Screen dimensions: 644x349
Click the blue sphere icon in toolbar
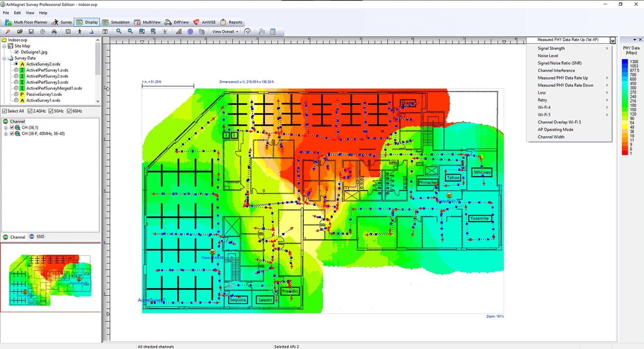(190, 32)
